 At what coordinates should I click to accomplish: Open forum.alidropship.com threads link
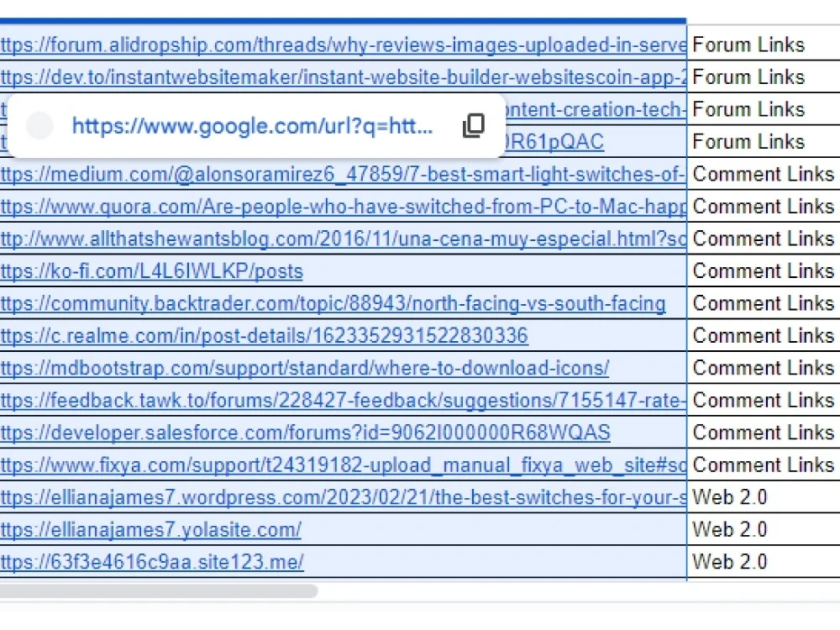pos(344,45)
